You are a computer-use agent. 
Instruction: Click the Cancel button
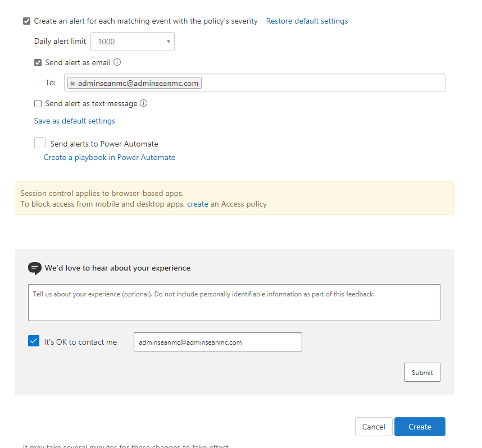pos(374,427)
